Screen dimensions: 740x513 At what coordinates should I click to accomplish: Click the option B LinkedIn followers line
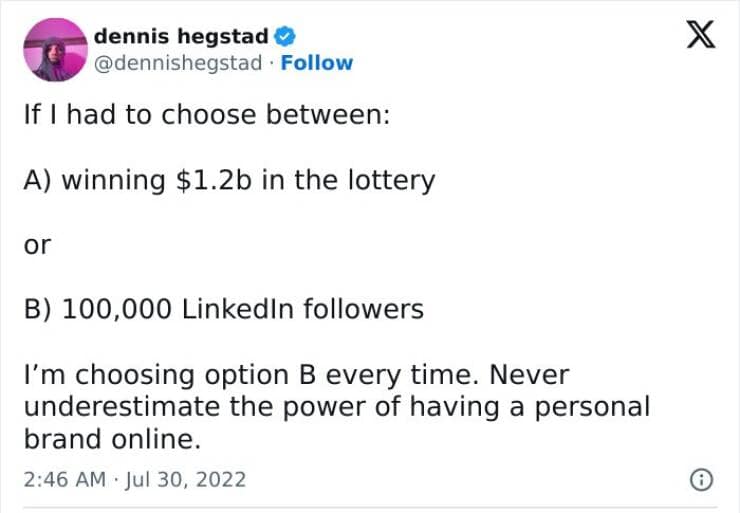click(x=223, y=309)
